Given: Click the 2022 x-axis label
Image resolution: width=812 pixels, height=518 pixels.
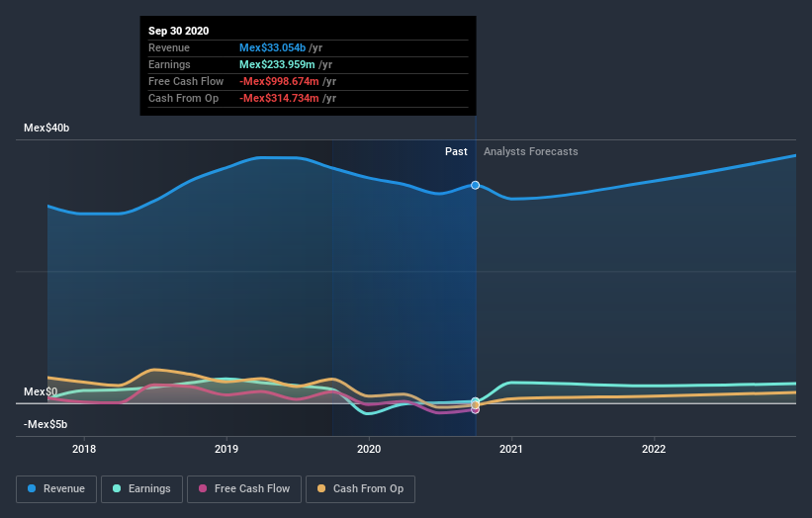Looking at the screenshot, I should click(654, 449).
